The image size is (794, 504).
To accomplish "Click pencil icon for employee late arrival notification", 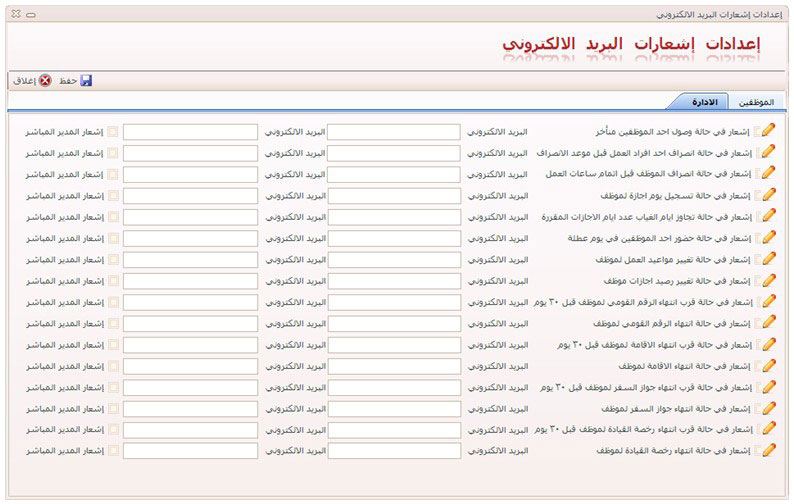I will pos(768,130).
